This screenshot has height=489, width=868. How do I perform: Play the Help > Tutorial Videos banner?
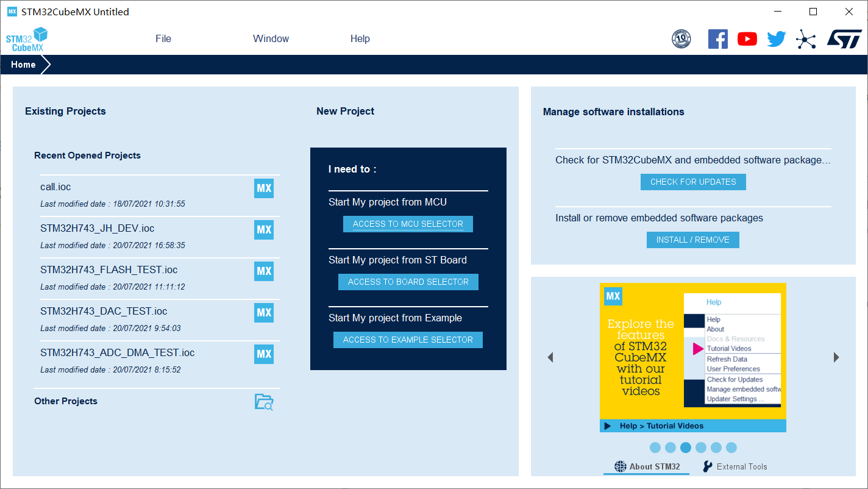(x=693, y=426)
